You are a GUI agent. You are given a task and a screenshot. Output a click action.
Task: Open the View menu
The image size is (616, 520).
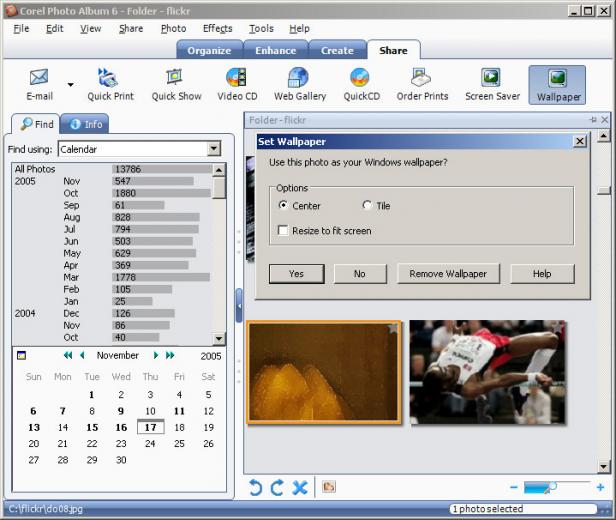(x=91, y=29)
